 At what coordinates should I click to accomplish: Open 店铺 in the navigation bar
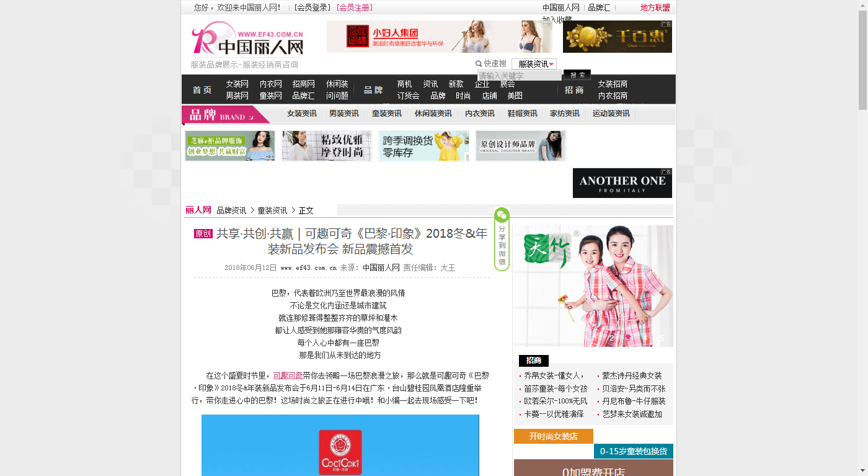(490, 96)
